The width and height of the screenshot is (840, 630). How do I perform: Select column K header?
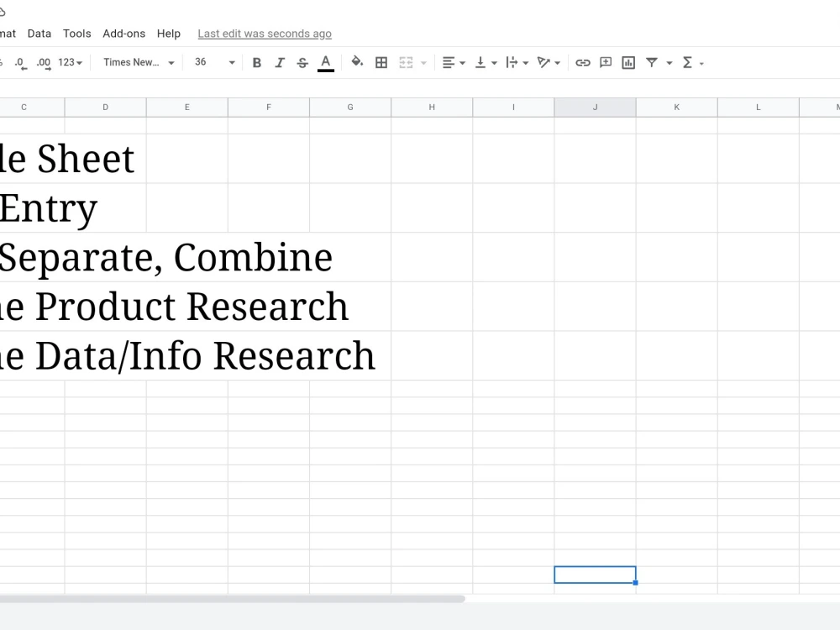[676, 108]
